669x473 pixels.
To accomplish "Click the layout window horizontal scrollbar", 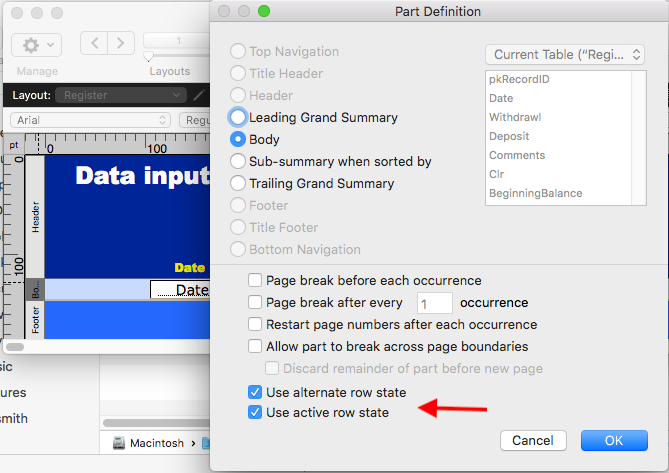I will coord(15,347).
